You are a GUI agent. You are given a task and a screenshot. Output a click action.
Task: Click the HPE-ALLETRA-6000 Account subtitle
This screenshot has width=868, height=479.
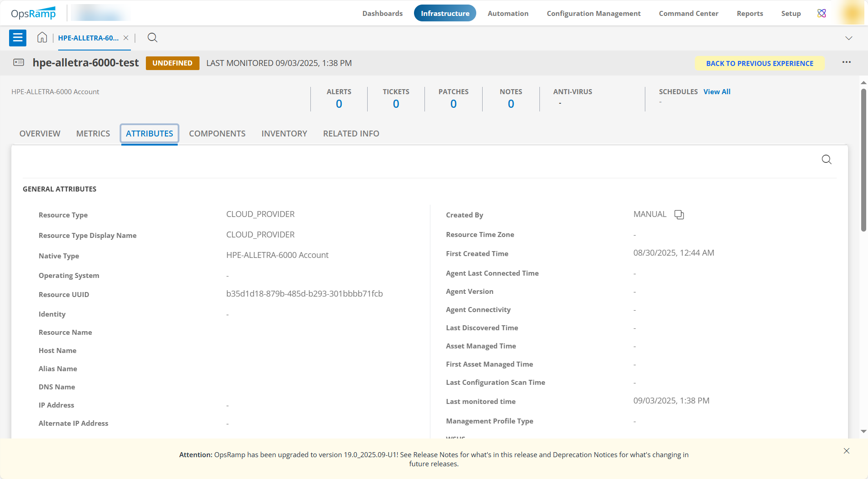tap(55, 92)
